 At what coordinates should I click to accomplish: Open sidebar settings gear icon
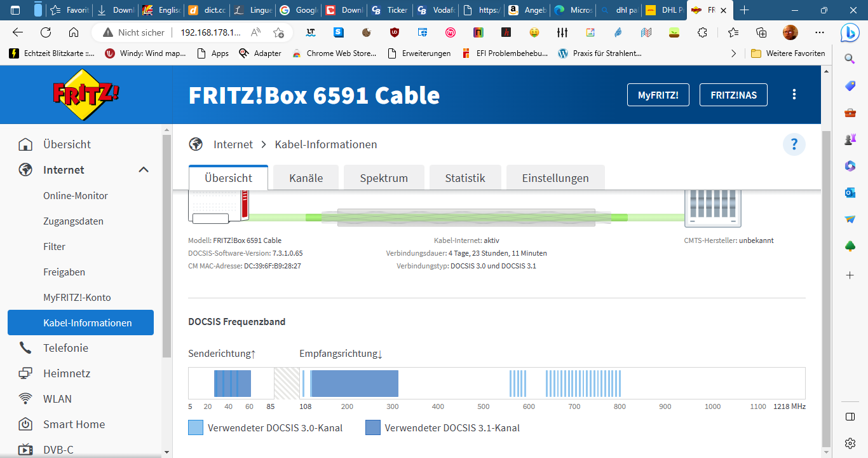tap(850, 443)
